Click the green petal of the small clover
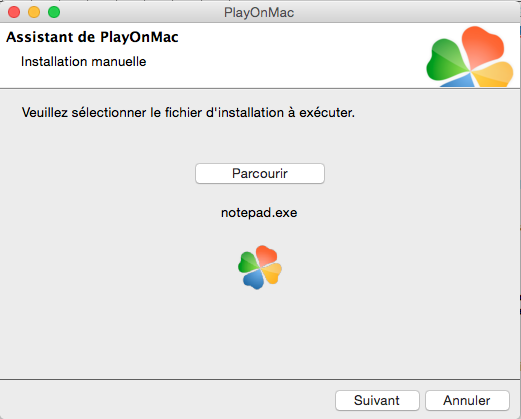 [x=249, y=262]
